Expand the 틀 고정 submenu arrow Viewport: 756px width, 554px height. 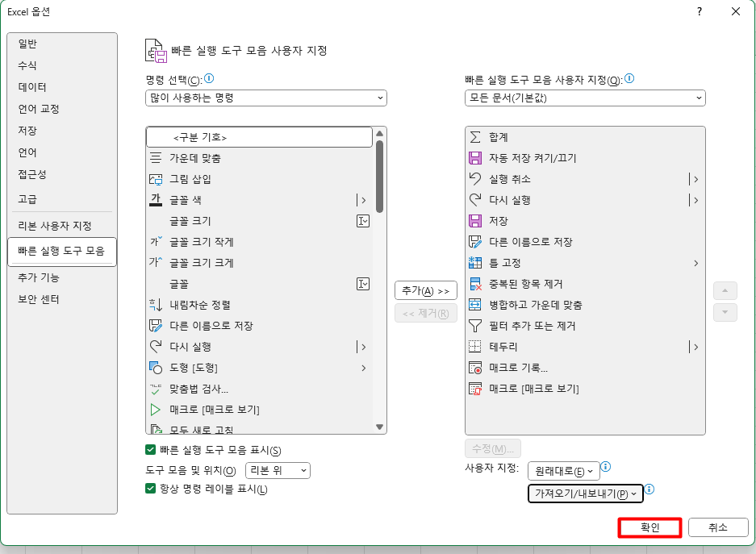click(695, 263)
